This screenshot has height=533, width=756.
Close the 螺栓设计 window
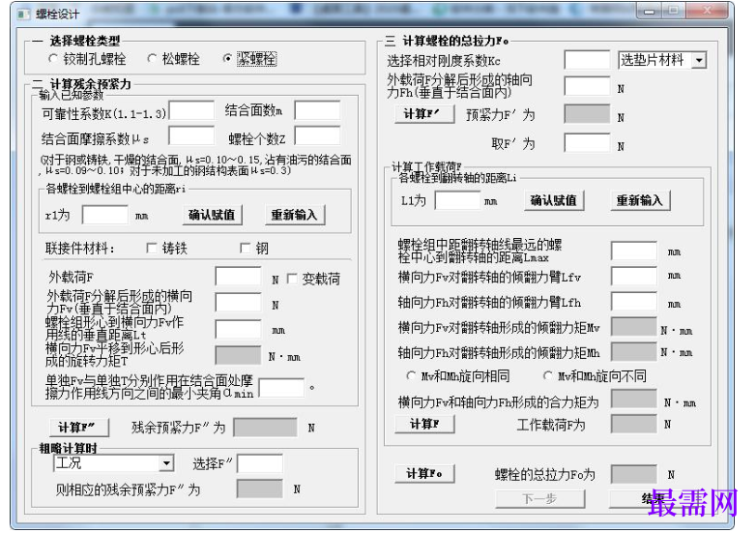click(708, 11)
